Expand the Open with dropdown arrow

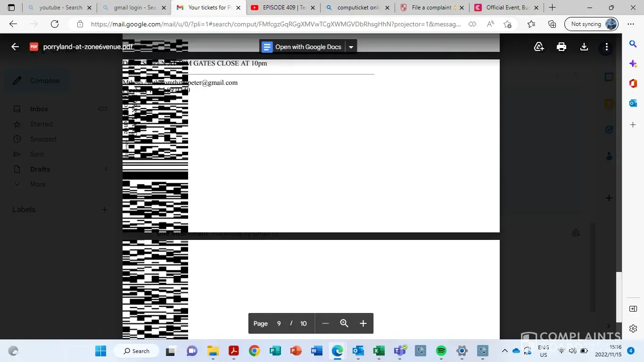pyautogui.click(x=351, y=47)
